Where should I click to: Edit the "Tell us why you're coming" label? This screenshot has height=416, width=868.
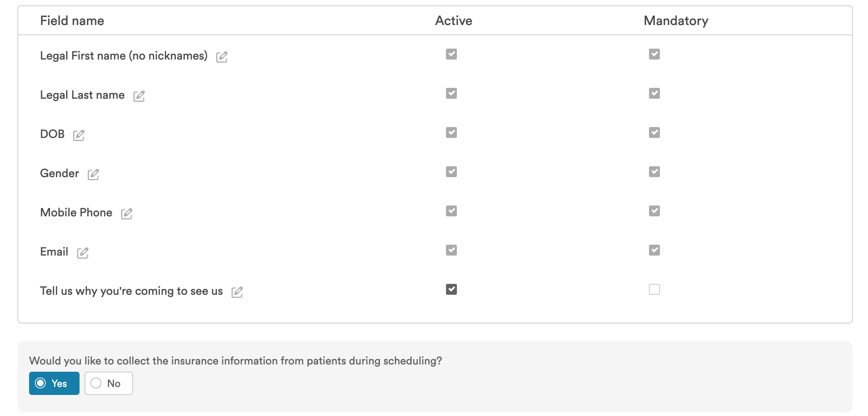tap(237, 292)
